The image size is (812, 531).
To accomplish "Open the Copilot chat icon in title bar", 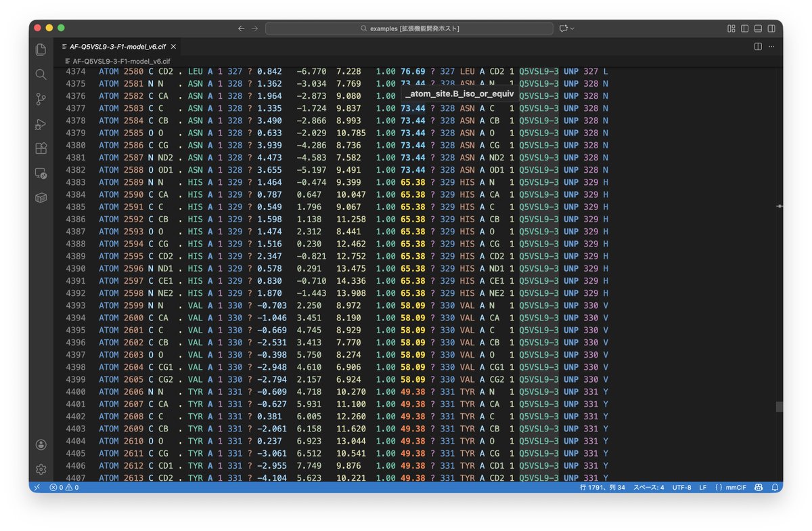I will click(x=564, y=28).
